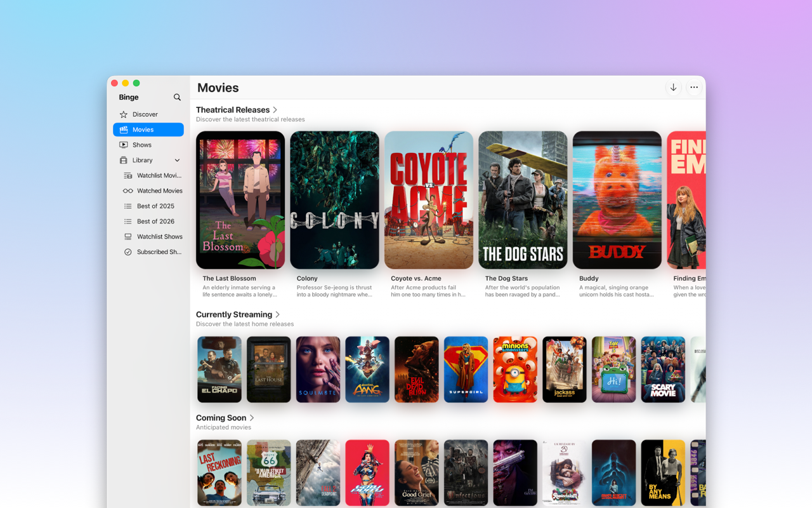Click the Discover star icon
This screenshot has height=508, width=812.
124,114
